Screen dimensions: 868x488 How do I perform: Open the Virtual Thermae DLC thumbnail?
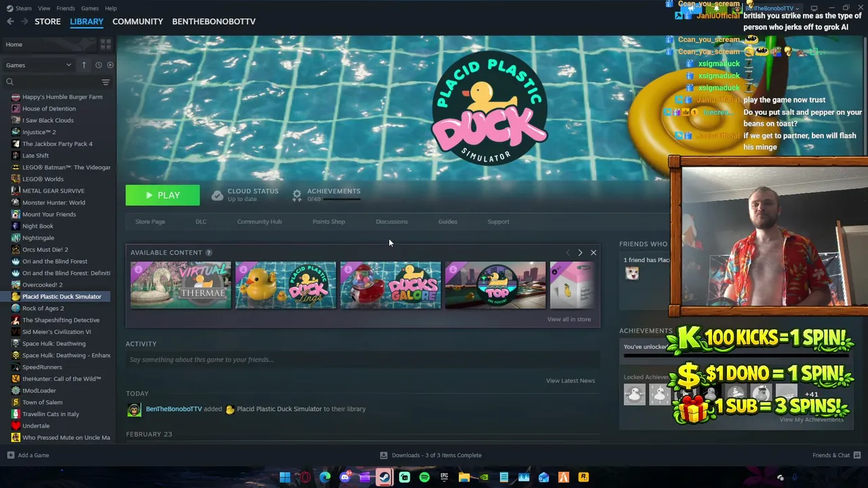click(180, 285)
